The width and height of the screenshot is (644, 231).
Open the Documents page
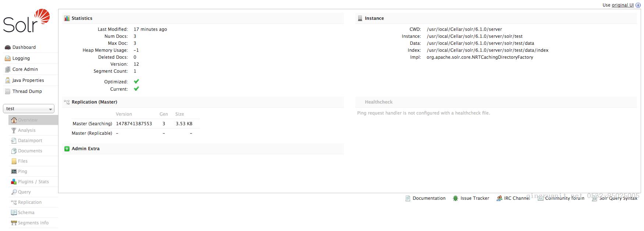(x=30, y=151)
